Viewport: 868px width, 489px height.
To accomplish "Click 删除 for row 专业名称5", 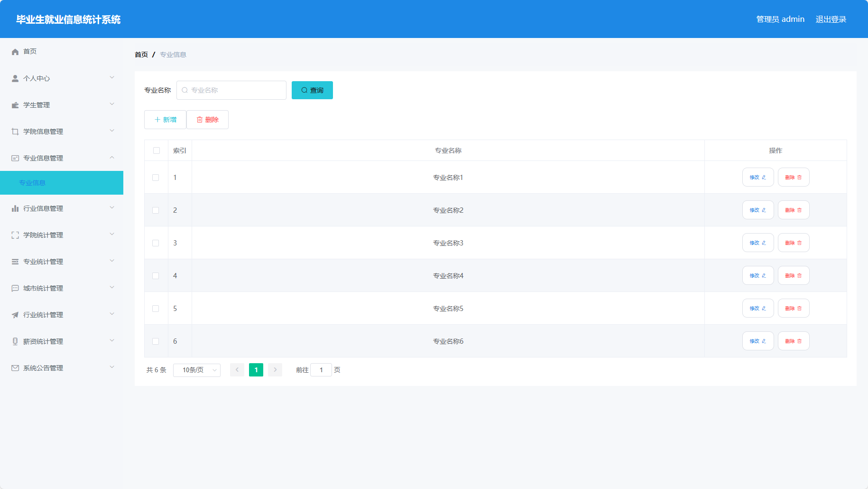I will 794,308.
